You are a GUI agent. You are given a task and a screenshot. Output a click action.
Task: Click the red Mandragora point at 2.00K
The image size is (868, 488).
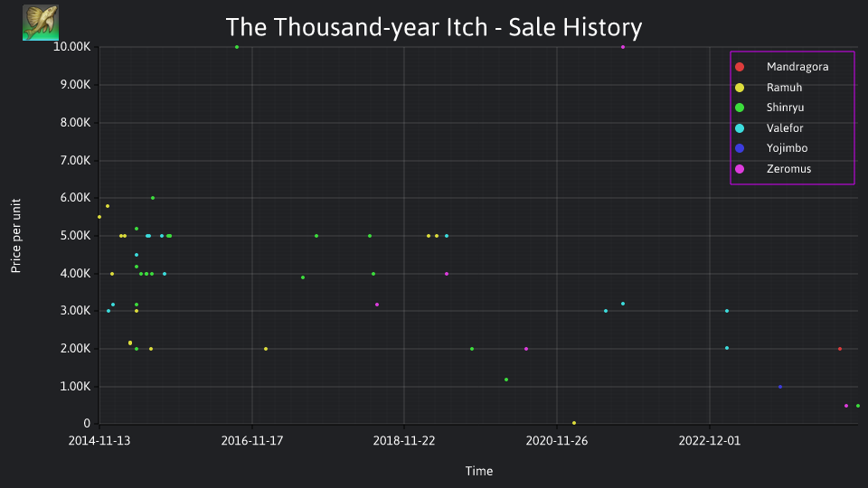840,349
